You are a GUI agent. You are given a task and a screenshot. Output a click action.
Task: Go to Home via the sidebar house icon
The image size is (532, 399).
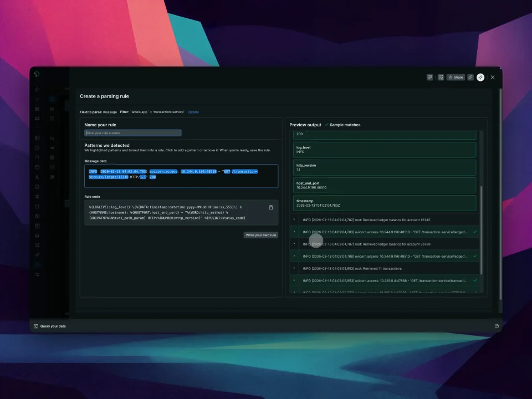pyautogui.click(x=37, y=90)
